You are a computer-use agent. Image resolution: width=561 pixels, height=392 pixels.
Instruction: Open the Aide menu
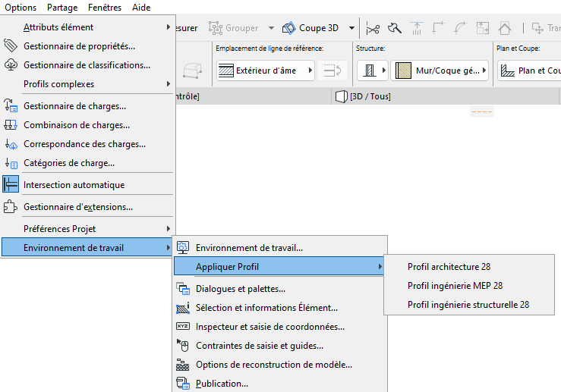141,7
